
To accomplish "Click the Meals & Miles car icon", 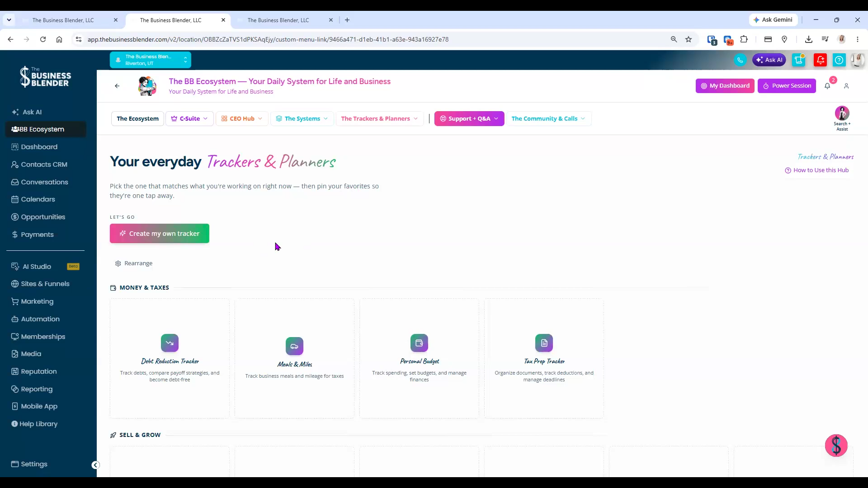I will (x=294, y=346).
